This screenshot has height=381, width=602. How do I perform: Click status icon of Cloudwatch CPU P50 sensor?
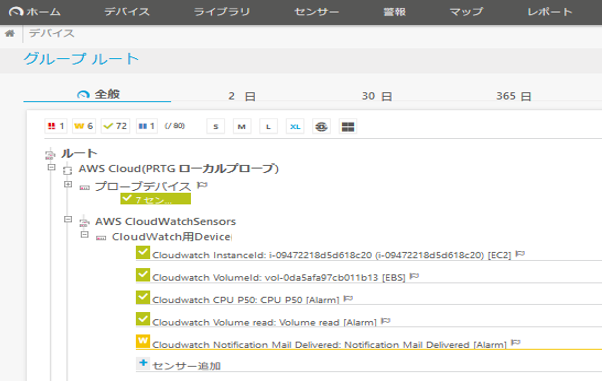coord(143,297)
